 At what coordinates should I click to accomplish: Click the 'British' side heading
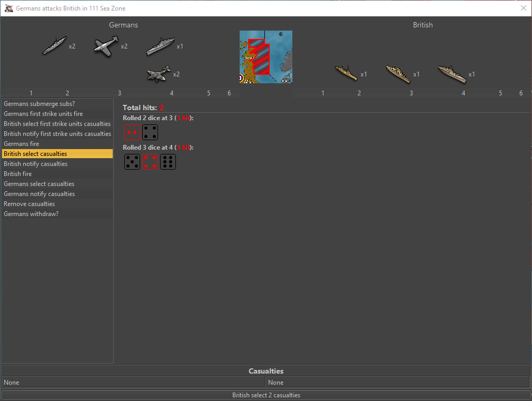point(423,25)
